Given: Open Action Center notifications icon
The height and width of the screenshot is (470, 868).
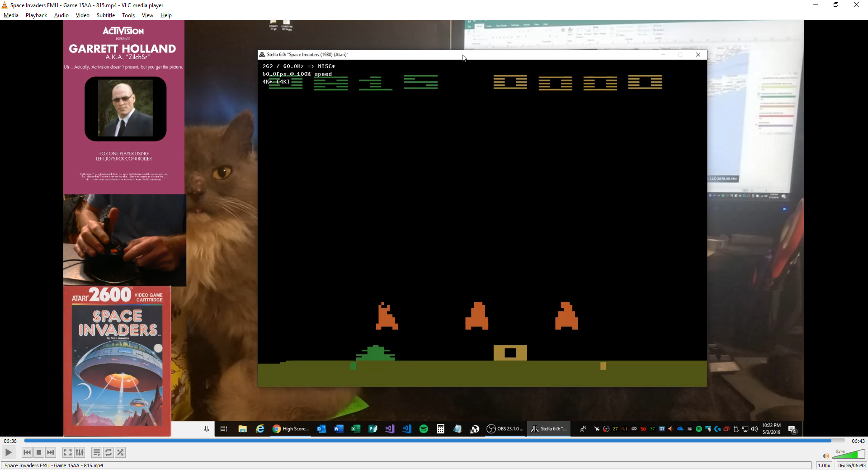Looking at the screenshot, I should [x=792, y=429].
